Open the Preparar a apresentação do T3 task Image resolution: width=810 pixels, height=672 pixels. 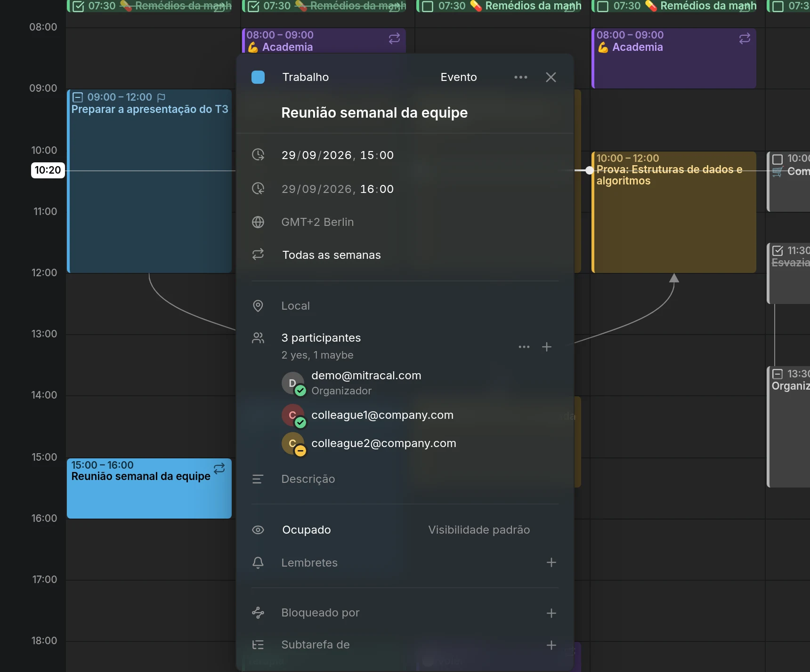(149, 181)
